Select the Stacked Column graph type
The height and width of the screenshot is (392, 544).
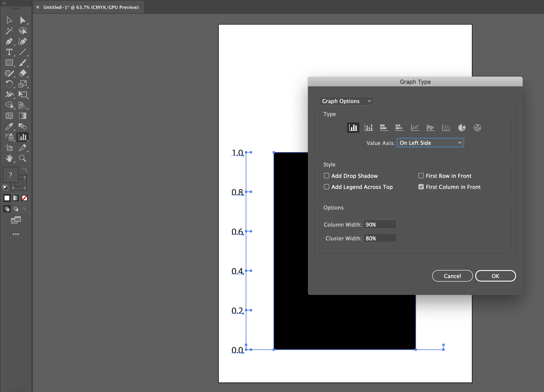369,128
